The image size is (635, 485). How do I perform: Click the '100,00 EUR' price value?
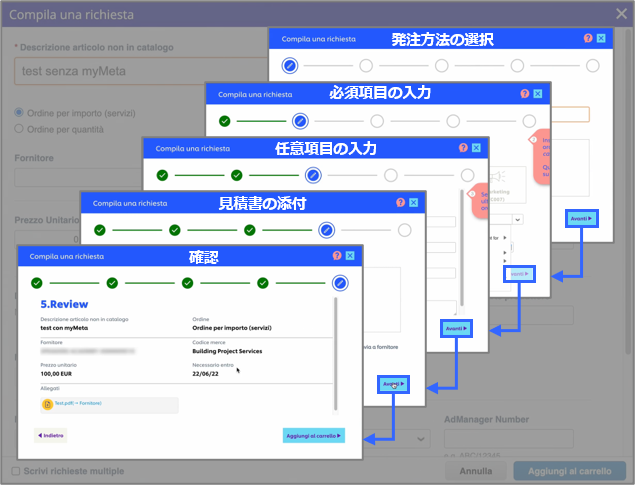click(56, 374)
